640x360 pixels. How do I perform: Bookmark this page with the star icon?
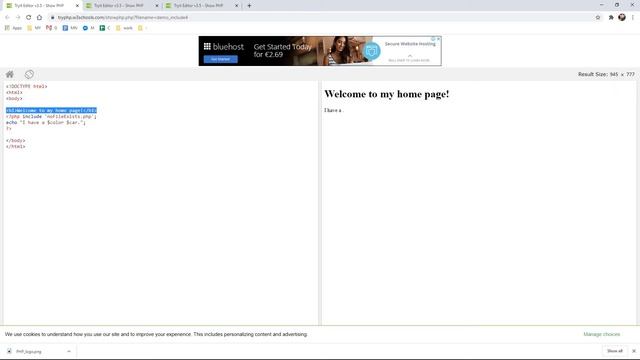coord(598,18)
